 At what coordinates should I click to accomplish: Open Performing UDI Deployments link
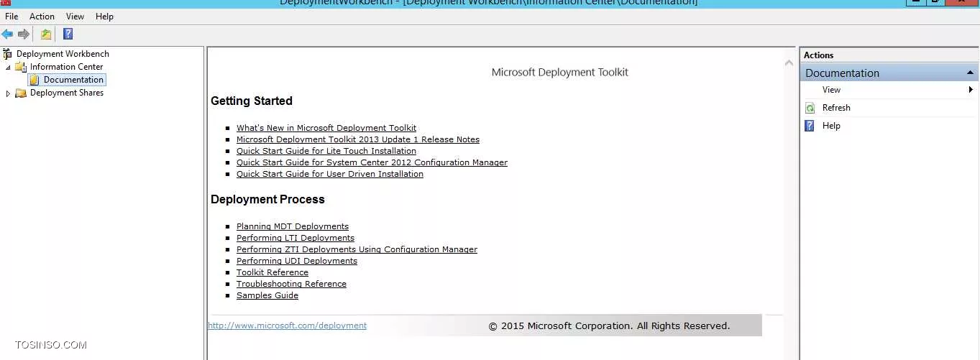tap(297, 261)
